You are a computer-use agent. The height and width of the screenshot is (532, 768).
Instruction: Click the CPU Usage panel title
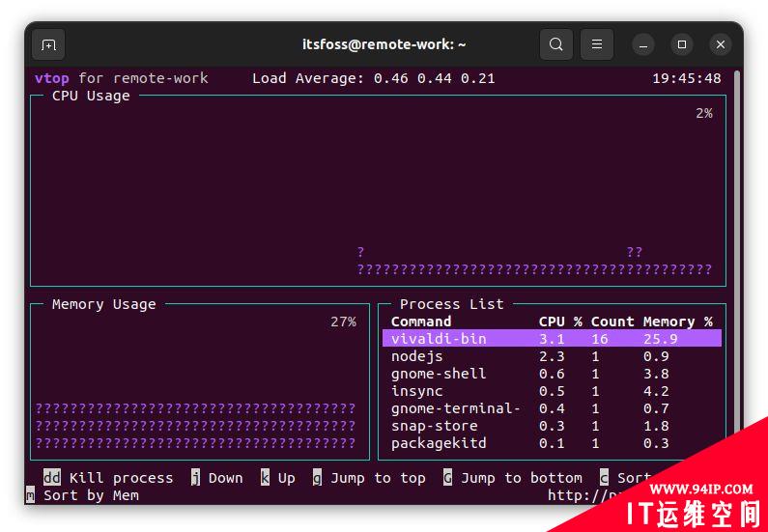coord(91,96)
